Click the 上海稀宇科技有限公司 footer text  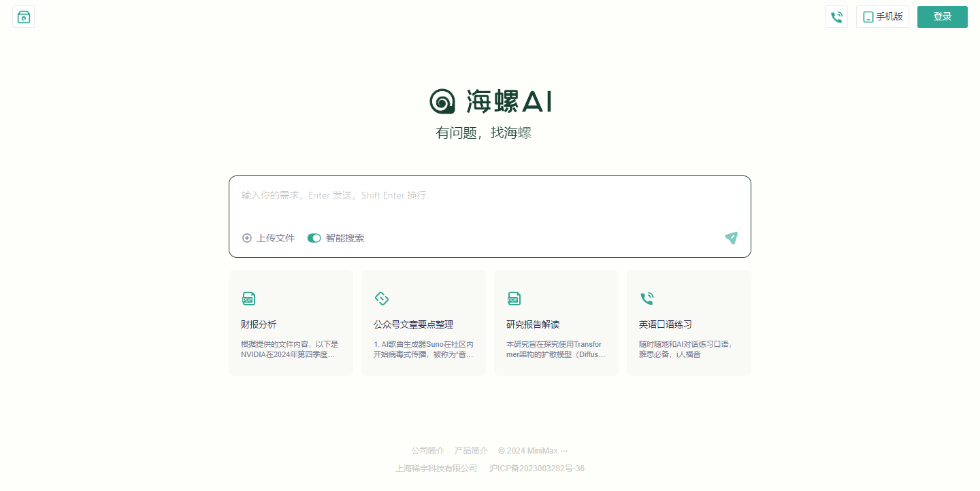[x=436, y=469]
